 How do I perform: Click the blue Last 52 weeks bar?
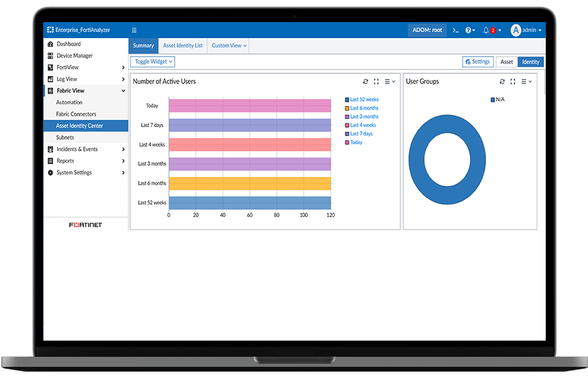click(250, 203)
